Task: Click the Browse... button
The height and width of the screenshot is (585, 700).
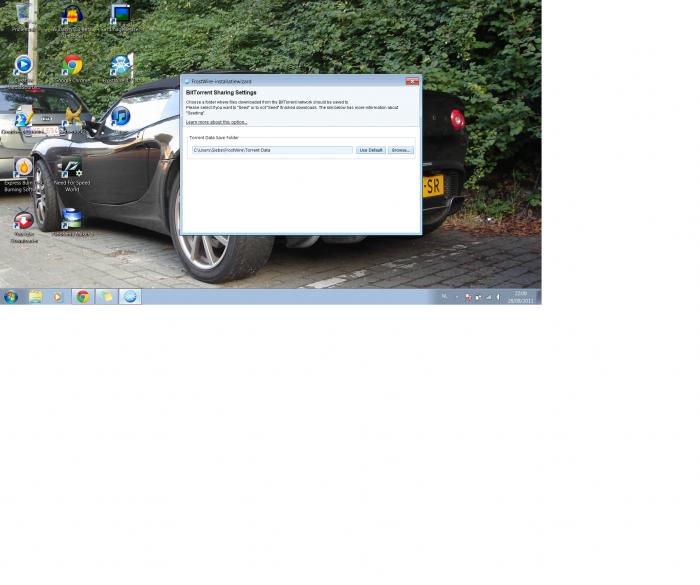Action: 401,150
